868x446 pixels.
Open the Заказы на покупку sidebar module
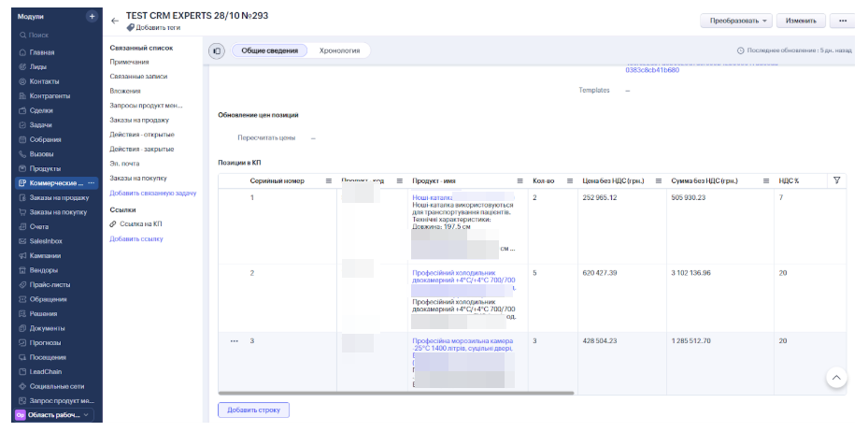(56, 212)
